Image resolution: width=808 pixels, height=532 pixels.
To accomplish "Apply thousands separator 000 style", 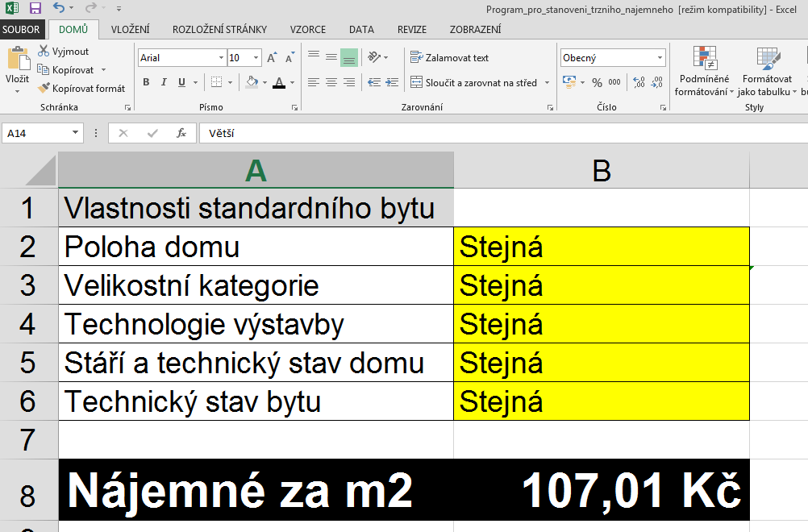I will 614,82.
